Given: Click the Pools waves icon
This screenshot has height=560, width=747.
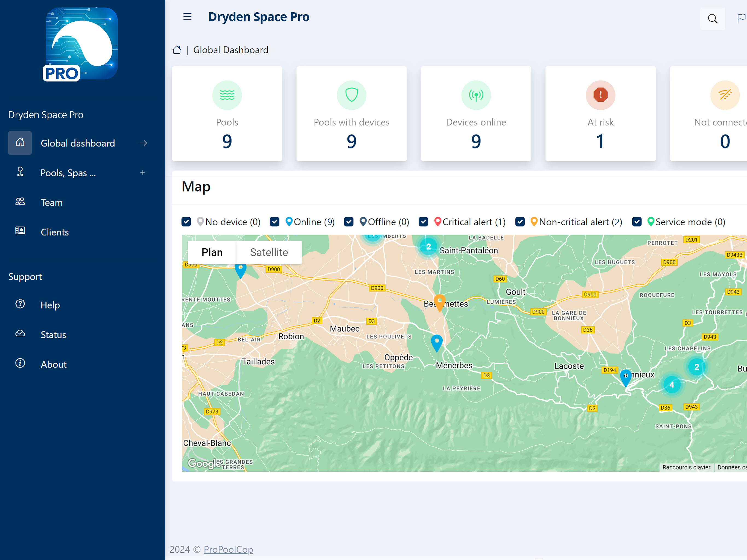Looking at the screenshot, I should [x=227, y=95].
